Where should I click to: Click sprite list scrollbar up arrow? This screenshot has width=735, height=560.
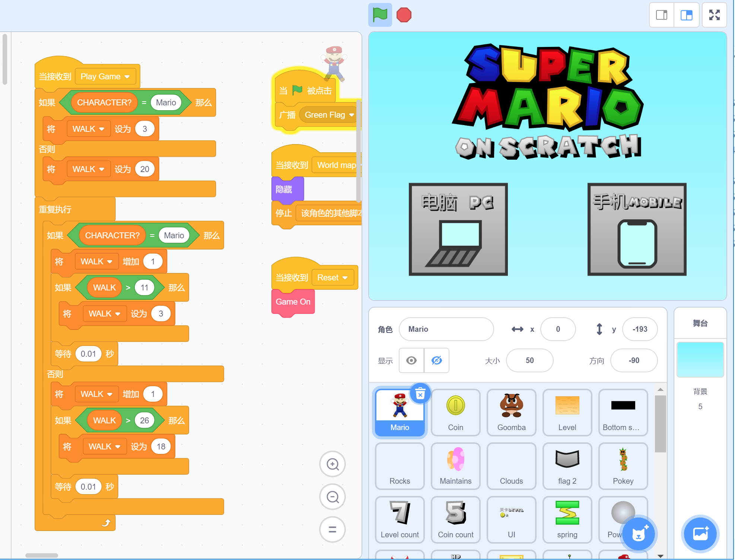click(660, 389)
